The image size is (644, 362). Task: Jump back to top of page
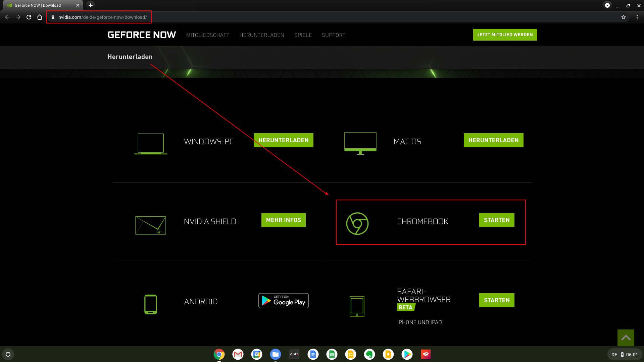(x=626, y=338)
